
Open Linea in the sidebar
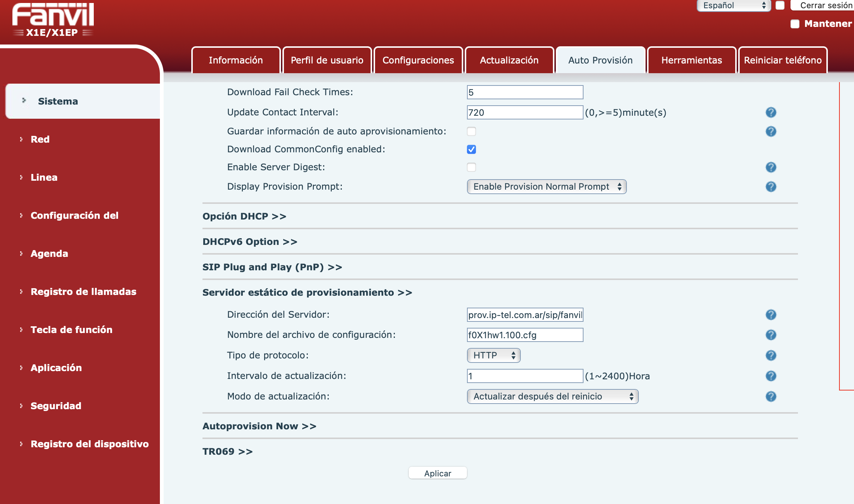click(44, 177)
